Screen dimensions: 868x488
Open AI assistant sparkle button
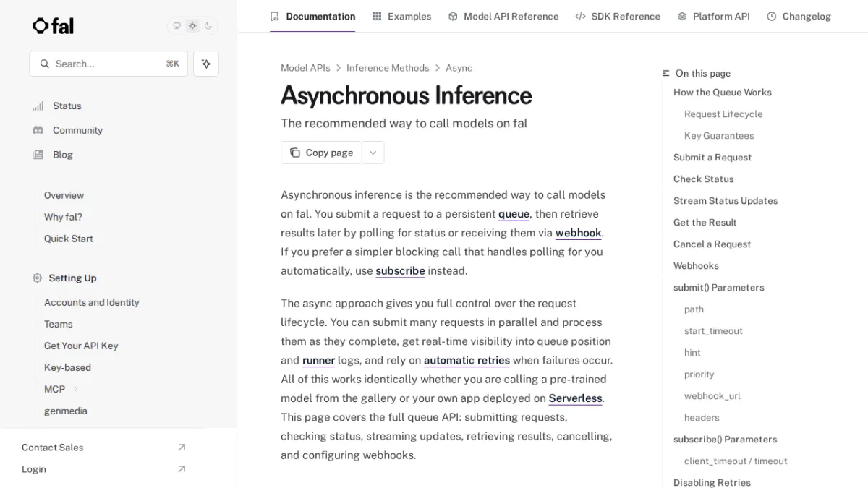[x=206, y=64]
